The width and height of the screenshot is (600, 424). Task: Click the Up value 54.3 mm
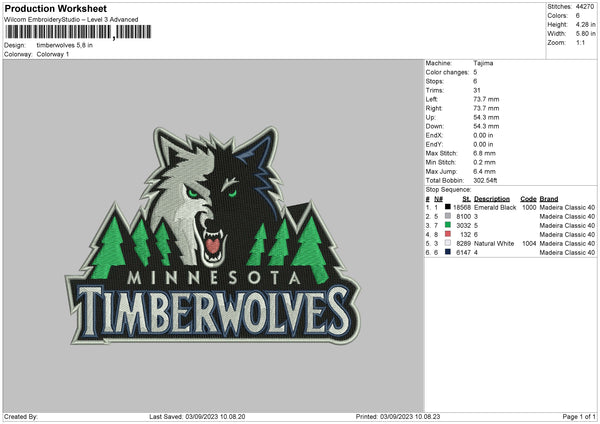486,117
